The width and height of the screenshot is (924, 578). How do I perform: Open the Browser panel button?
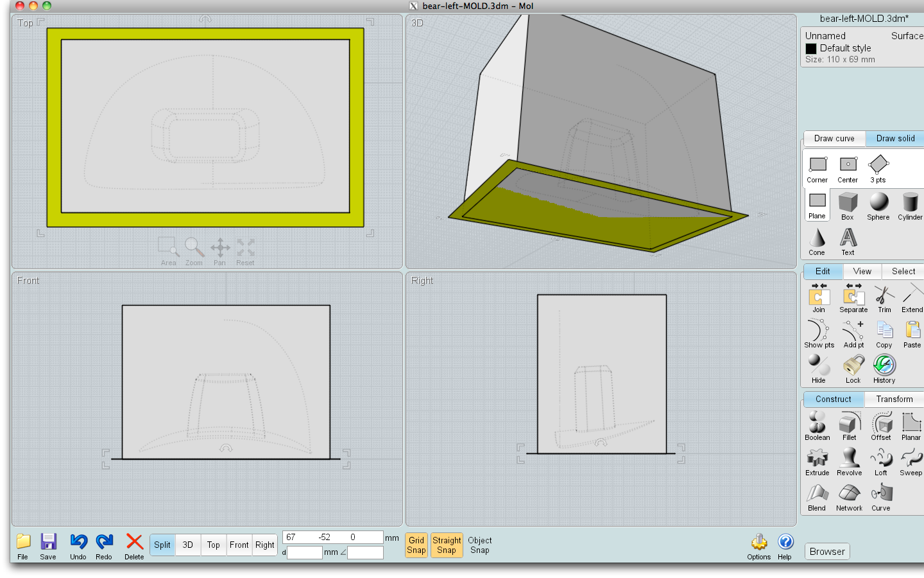(827, 552)
